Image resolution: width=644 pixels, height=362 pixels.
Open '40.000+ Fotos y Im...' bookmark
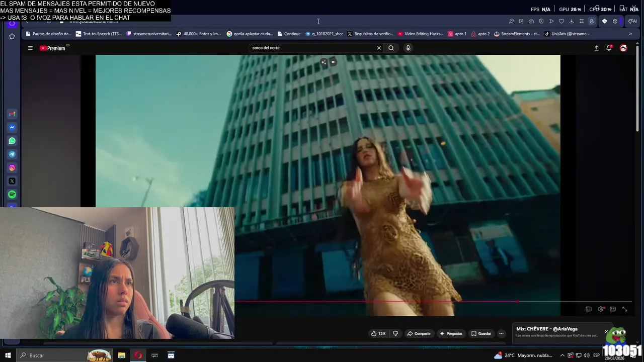point(199,34)
